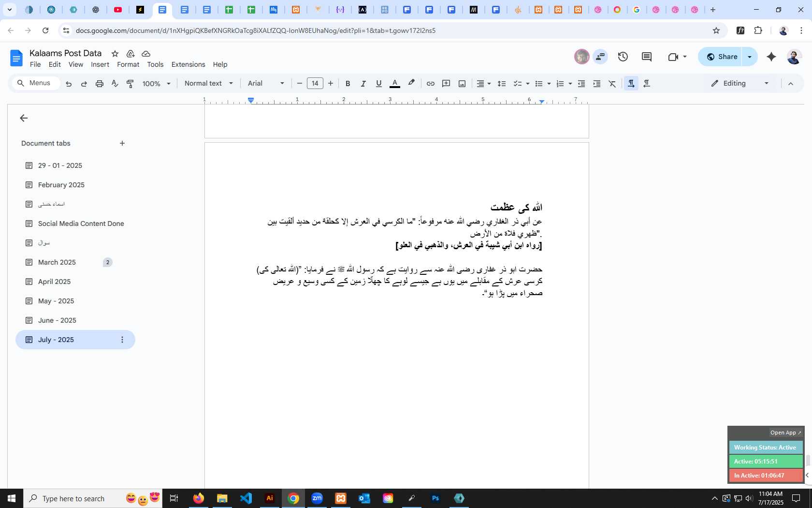
Task: Add a comment using toolbar icon
Action: pyautogui.click(x=446, y=84)
